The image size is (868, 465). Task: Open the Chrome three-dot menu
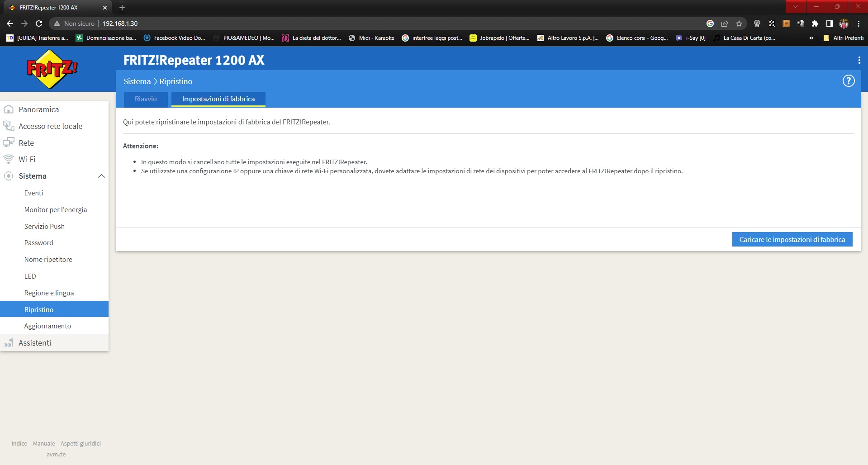859,24
